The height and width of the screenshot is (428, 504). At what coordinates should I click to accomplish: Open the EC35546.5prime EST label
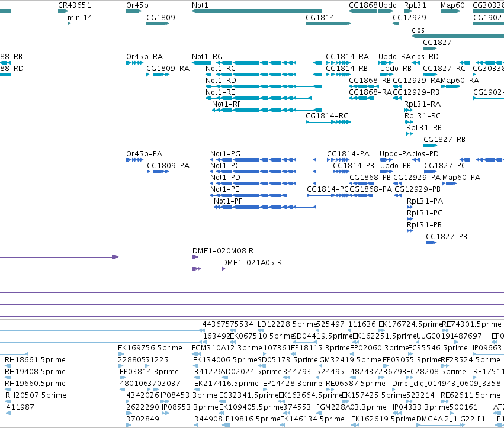pos(438,348)
